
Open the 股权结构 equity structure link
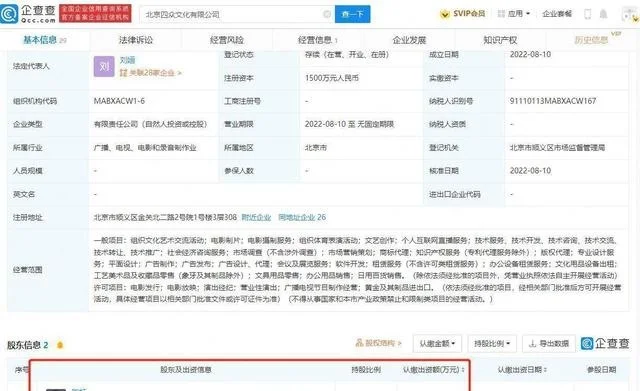pos(378,343)
